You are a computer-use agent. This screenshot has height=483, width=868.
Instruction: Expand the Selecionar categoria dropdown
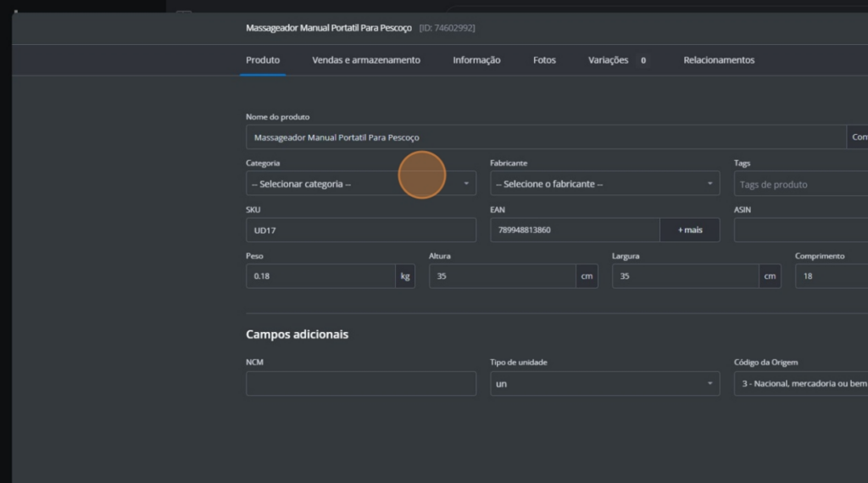[x=360, y=184]
